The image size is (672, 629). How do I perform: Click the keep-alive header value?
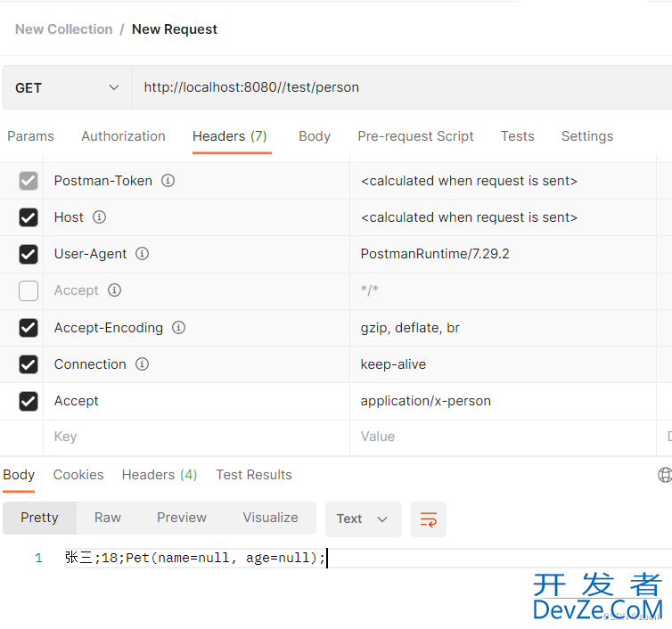click(x=393, y=364)
